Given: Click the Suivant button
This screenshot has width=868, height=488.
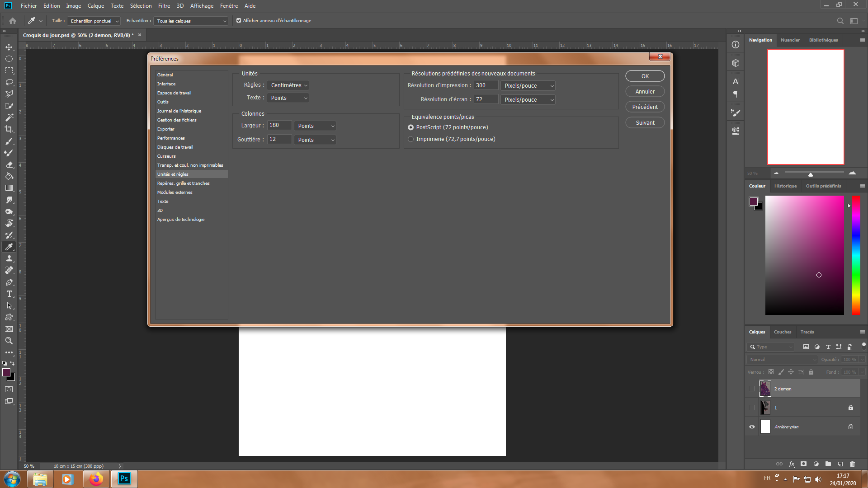Looking at the screenshot, I should 645,123.
